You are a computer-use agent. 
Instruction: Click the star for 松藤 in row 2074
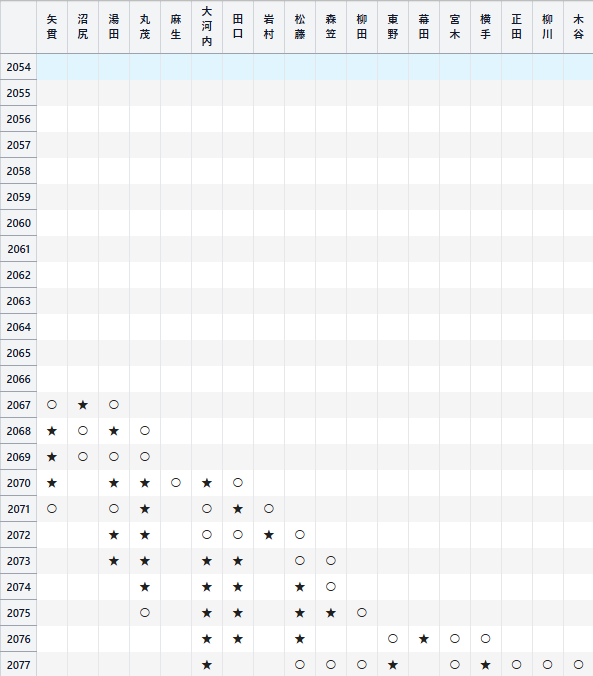300,587
